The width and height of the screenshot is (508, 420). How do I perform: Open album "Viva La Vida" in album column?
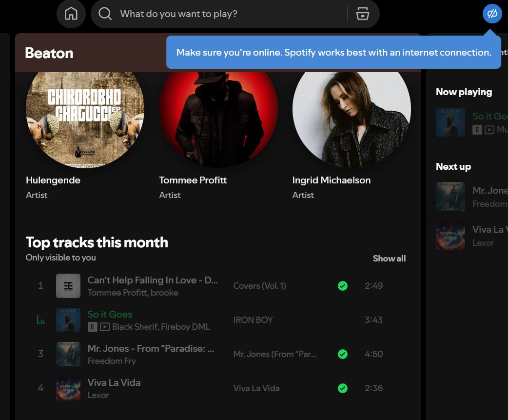[x=256, y=388]
